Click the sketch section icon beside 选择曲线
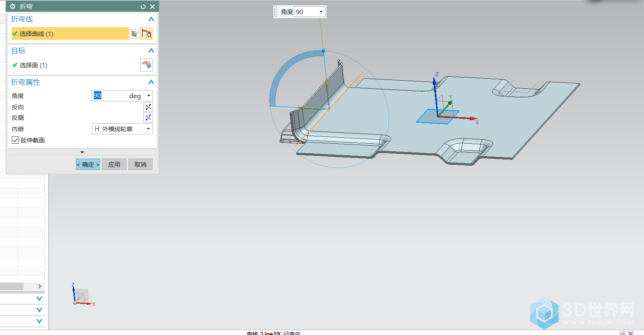Image resolution: width=644 pixels, height=335 pixels. pyautogui.click(x=134, y=34)
